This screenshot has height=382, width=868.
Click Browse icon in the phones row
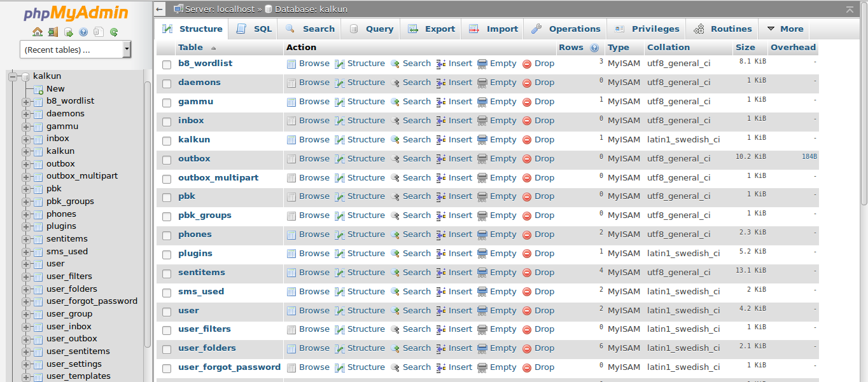tap(291, 235)
